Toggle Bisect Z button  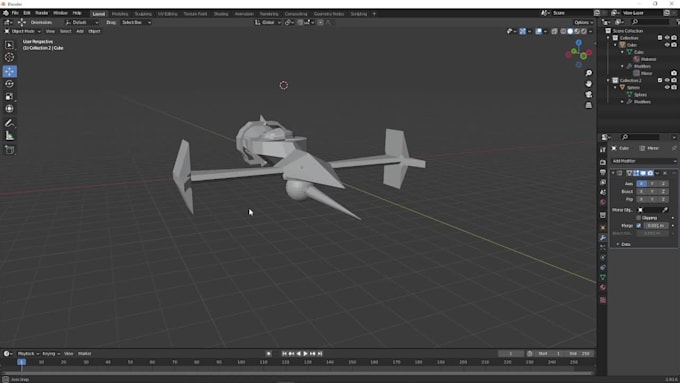(663, 191)
